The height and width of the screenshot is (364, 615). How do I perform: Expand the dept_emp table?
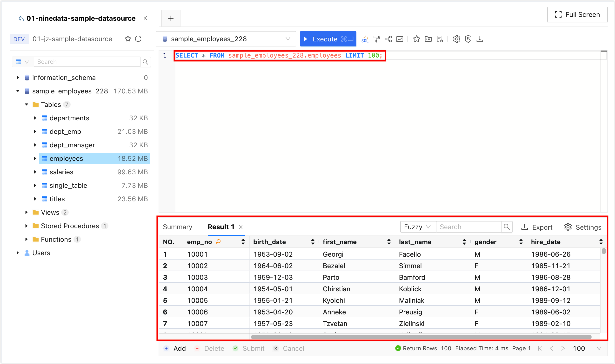tap(35, 132)
